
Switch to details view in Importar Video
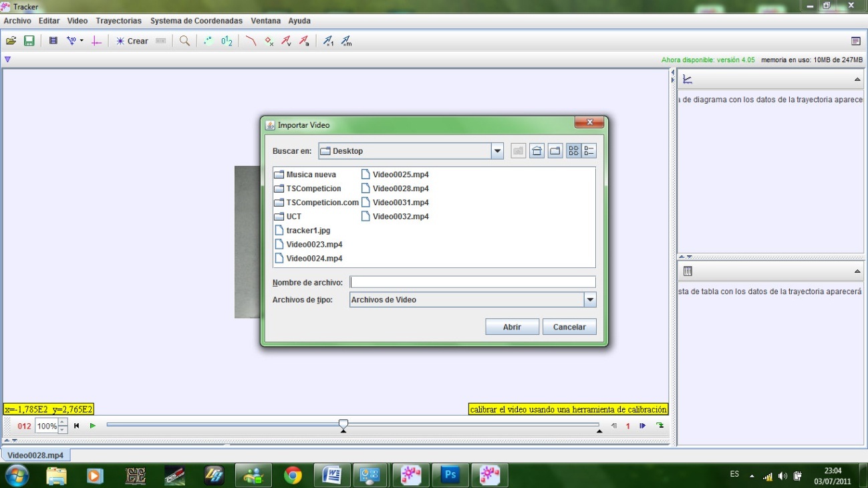587,150
